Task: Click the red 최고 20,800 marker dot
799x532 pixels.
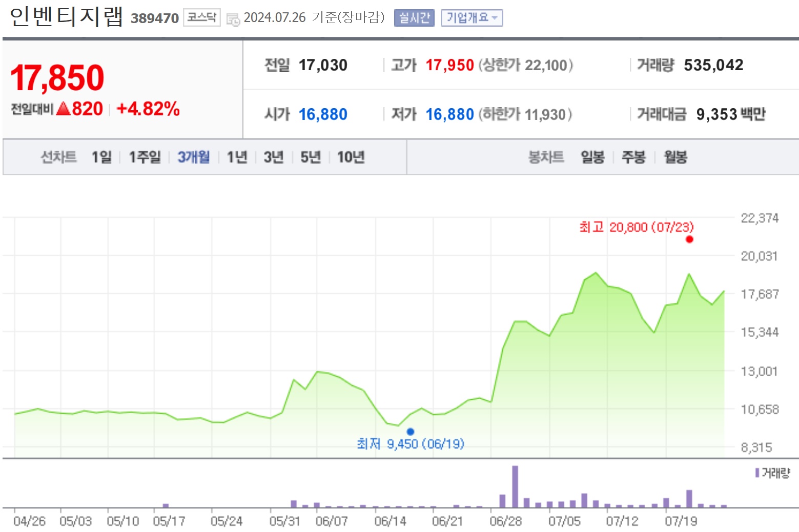Action: [689, 239]
